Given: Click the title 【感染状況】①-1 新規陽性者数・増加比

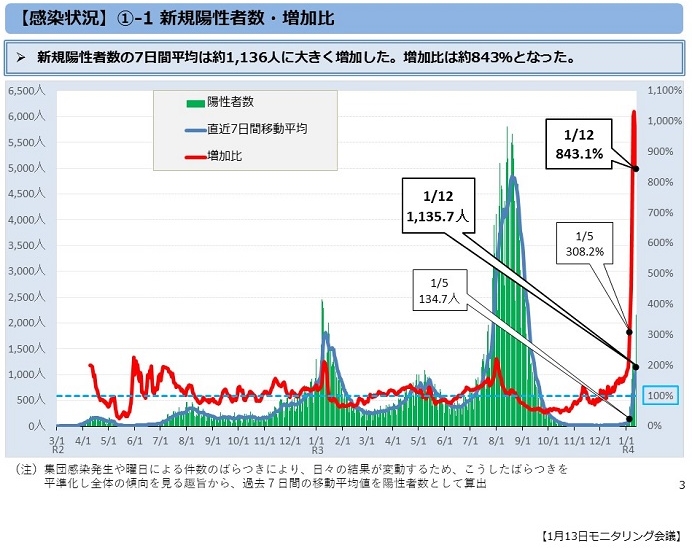Looking at the screenshot, I should tap(177, 19).
